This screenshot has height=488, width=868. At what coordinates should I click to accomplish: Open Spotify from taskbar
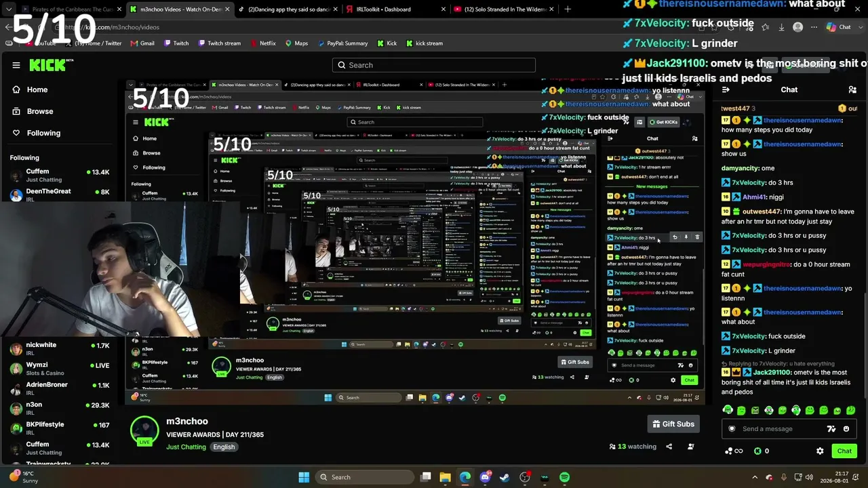click(564, 477)
